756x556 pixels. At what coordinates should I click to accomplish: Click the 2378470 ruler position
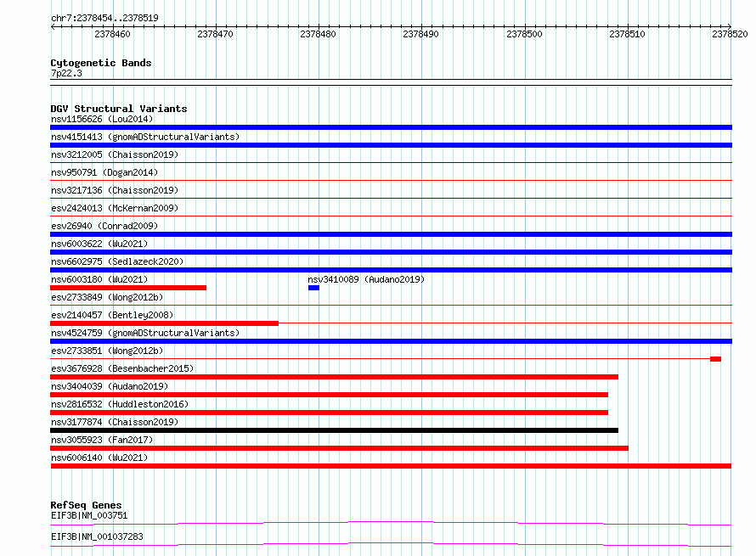point(215,34)
